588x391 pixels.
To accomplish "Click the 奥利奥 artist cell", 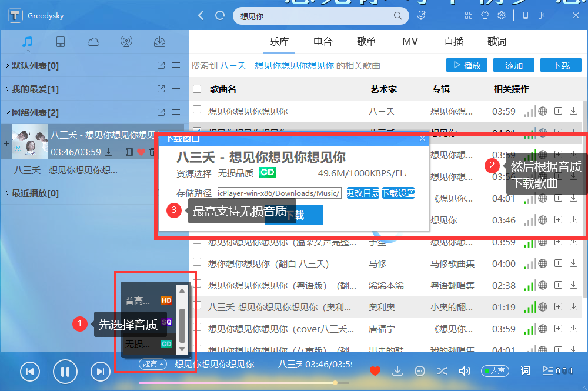I will tap(382, 307).
